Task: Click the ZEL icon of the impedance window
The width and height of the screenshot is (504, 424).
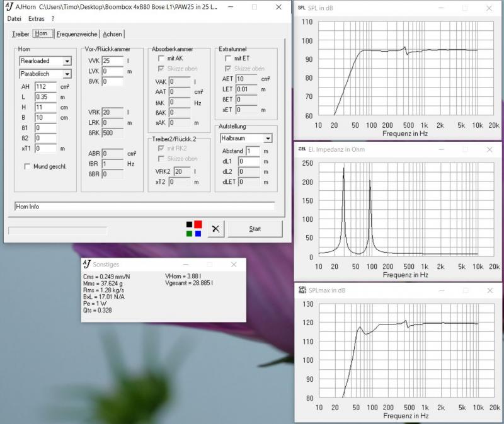Action: tap(301, 149)
